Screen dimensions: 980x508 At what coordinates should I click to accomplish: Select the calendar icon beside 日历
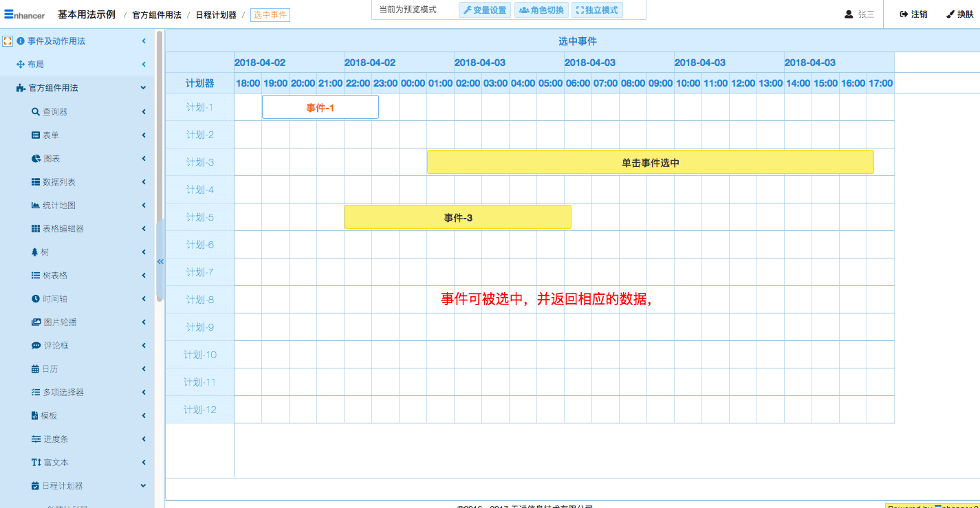pyautogui.click(x=35, y=369)
